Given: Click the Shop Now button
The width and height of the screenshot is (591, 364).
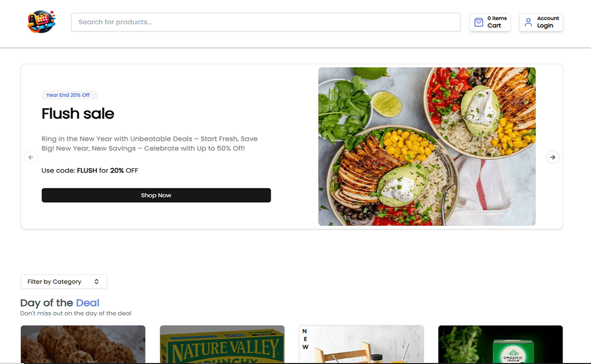Looking at the screenshot, I should click(x=156, y=195).
